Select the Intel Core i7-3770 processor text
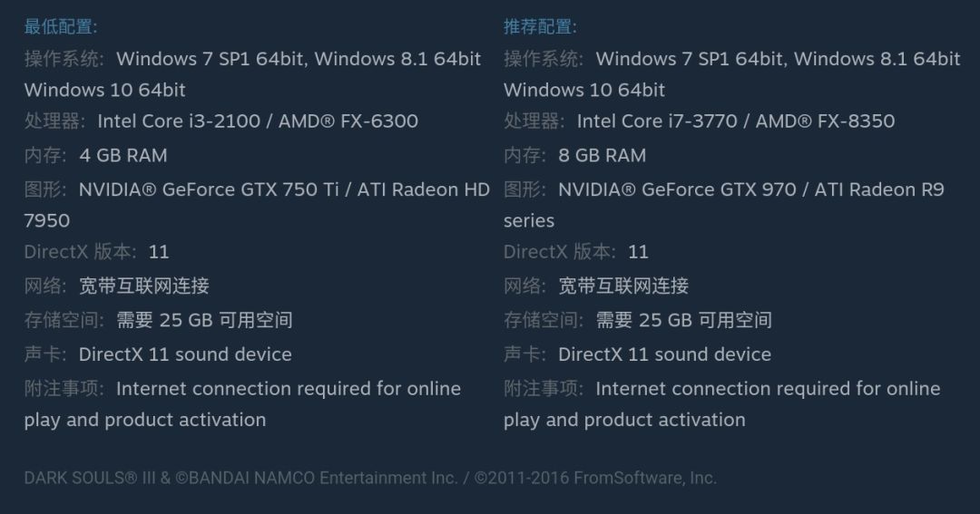 (656, 121)
